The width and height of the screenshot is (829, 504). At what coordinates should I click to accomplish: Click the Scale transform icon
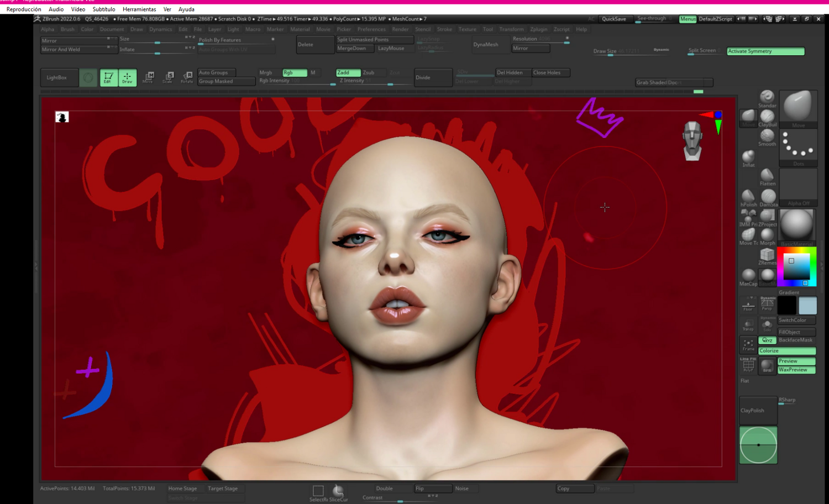tap(168, 77)
